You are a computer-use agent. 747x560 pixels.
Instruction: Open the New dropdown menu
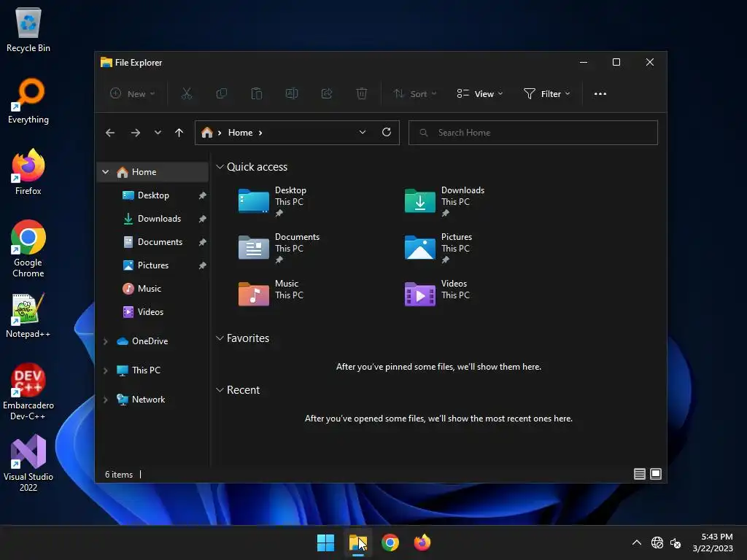click(133, 94)
